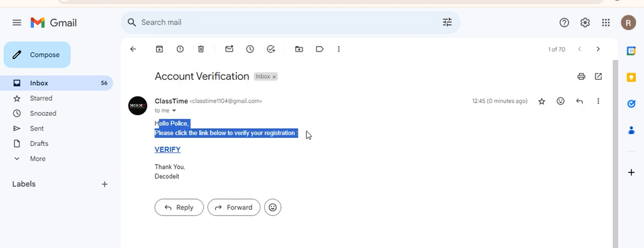Viewport: 644px width, 248px height.
Task: Click the Forward button
Action: [234, 207]
